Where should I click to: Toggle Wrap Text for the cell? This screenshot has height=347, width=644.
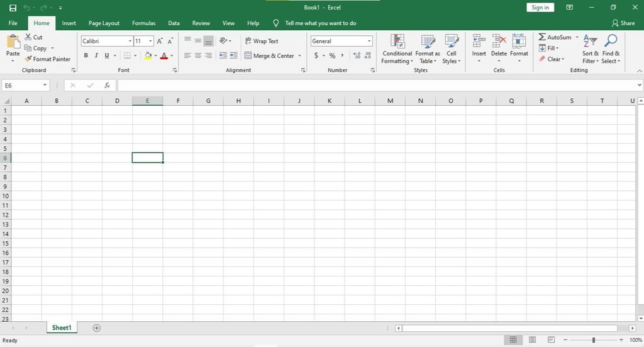[262, 41]
